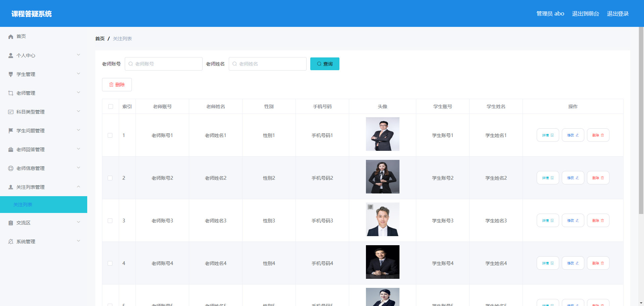Viewport: 644px width, 306px height.
Task: Click the person icon for 个人中心
Action: (11, 55)
